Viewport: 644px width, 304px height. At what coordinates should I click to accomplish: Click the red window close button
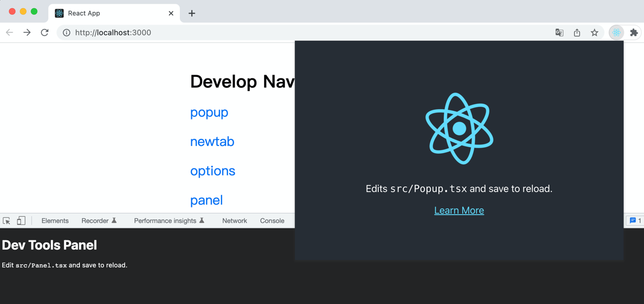pos(12,12)
